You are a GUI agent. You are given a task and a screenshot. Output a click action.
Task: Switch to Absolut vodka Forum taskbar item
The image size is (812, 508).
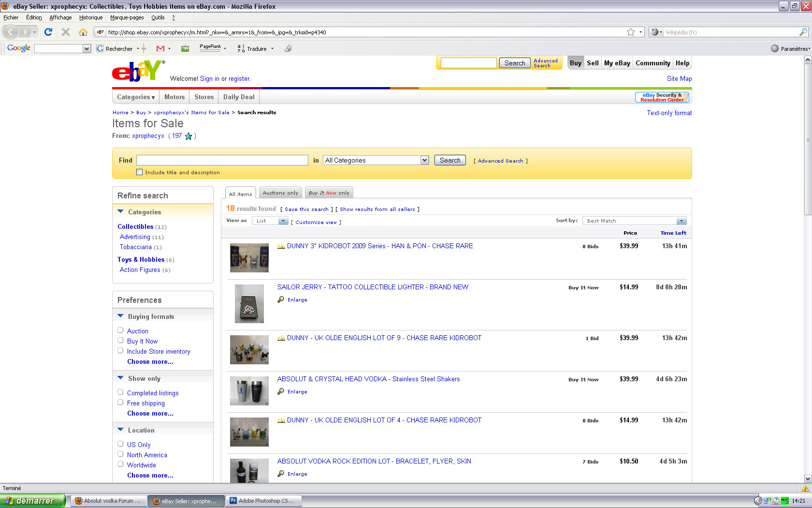(109, 501)
